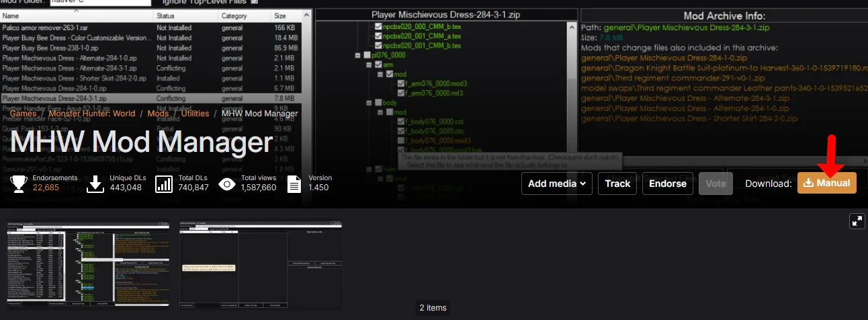Click the Unique DLs download arrow icon
Image resolution: width=868 pixels, height=320 pixels.
pyautogui.click(x=96, y=184)
